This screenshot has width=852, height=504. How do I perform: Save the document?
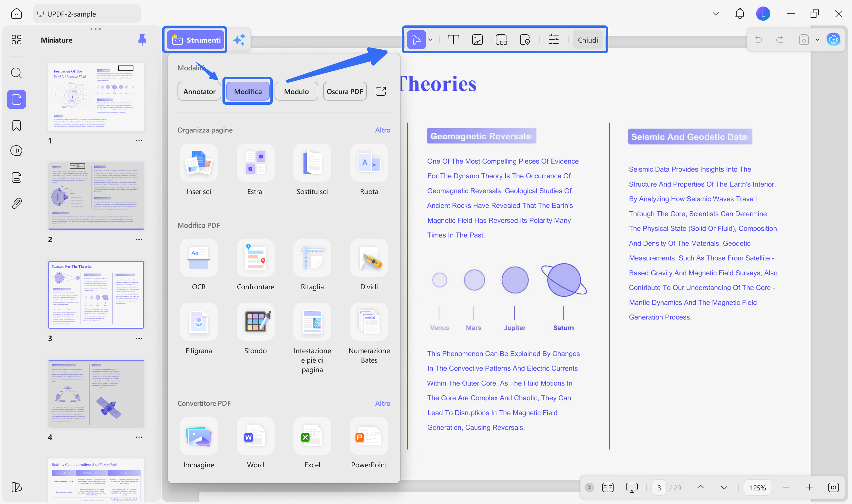(x=804, y=40)
